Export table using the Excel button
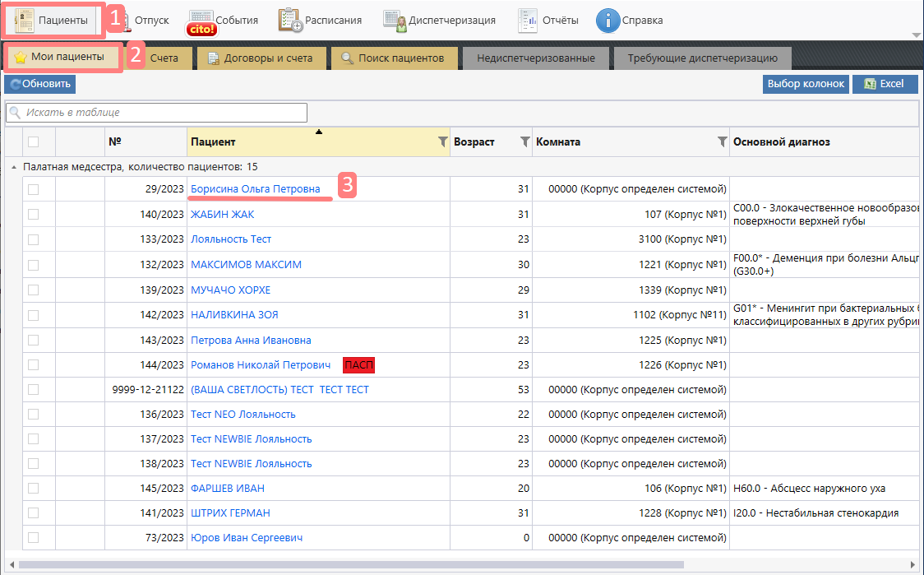The height and width of the screenshot is (575, 924). (x=885, y=84)
